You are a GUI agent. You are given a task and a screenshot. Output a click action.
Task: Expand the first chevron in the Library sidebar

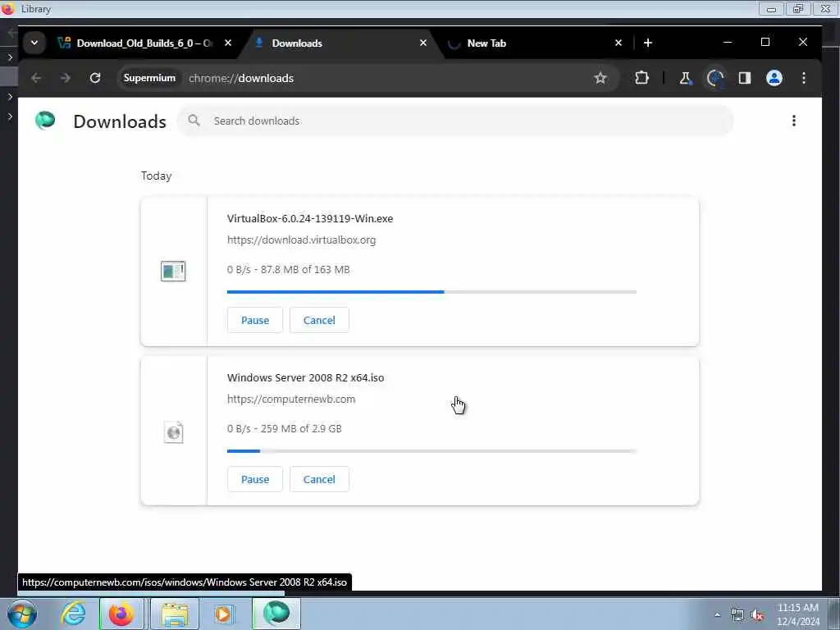10,57
